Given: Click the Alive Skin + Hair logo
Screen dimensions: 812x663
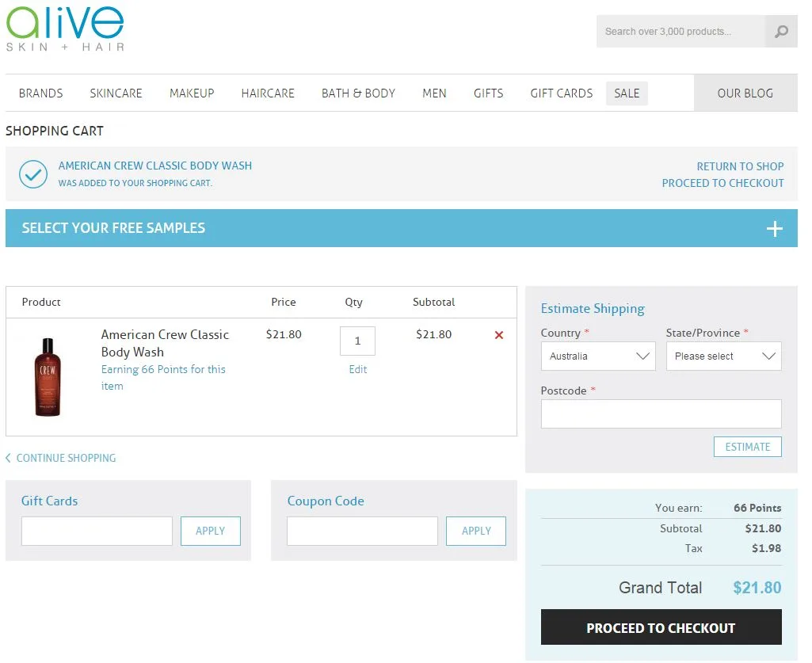Looking at the screenshot, I should click(65, 29).
